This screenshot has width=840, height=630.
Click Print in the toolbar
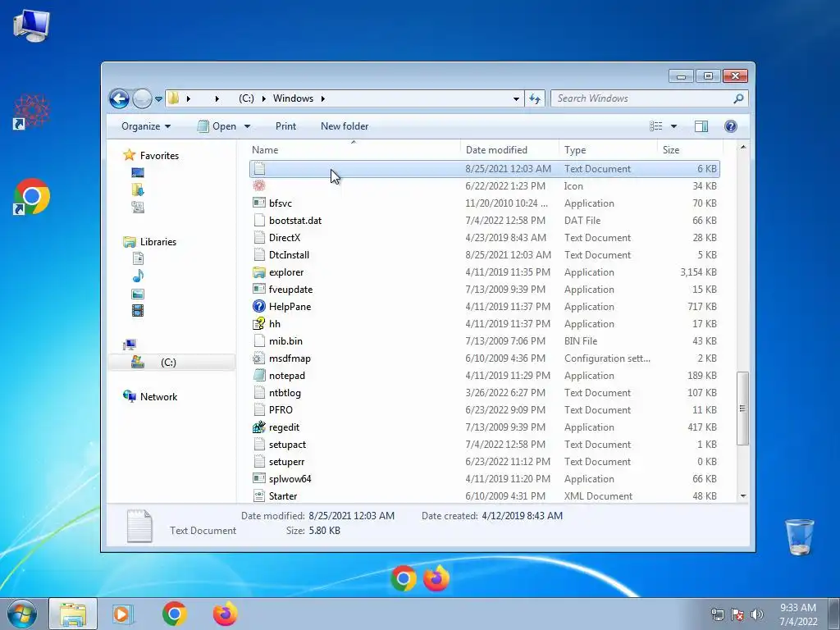click(285, 126)
